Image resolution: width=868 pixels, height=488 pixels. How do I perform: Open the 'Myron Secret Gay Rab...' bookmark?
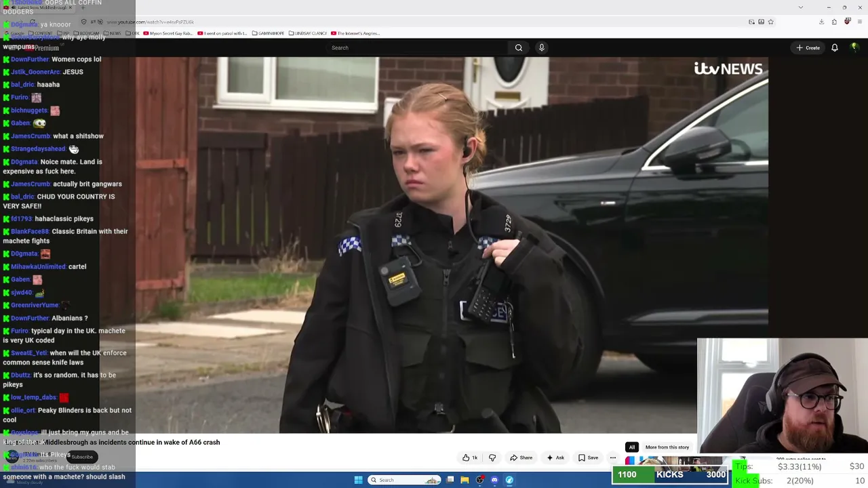(168, 33)
